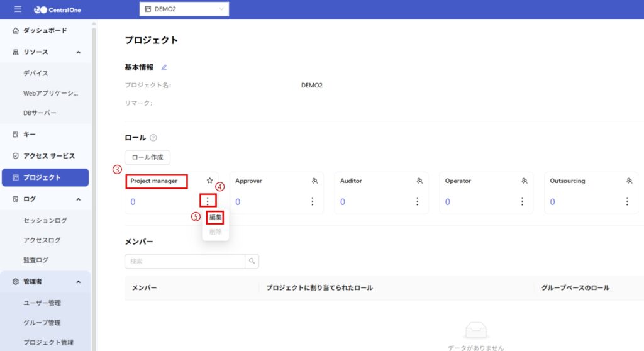The width and height of the screenshot is (644, 351).
Task: Click the メンバー search input field
Action: (x=184, y=261)
